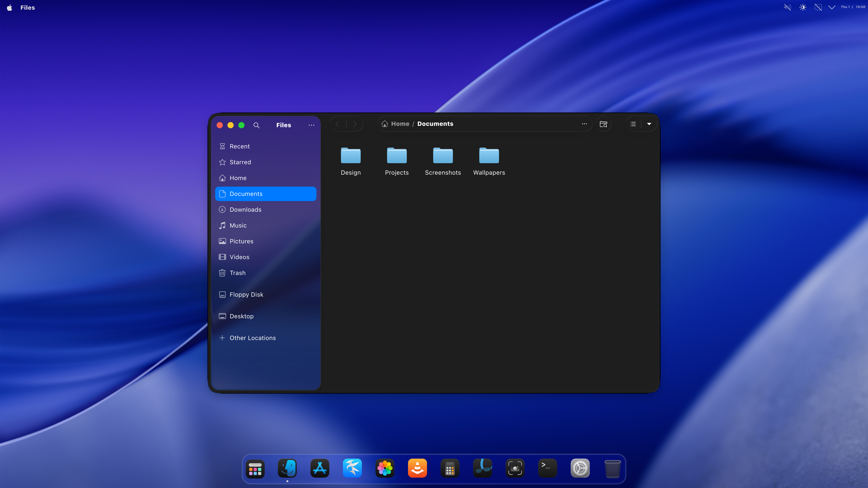
Task: Open search with the magnifier icon
Action: [x=256, y=125]
